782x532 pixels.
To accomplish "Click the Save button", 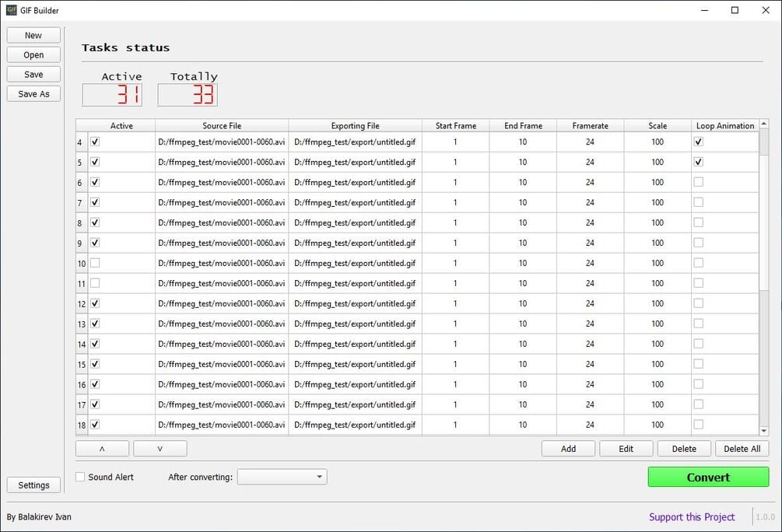I will [33, 75].
